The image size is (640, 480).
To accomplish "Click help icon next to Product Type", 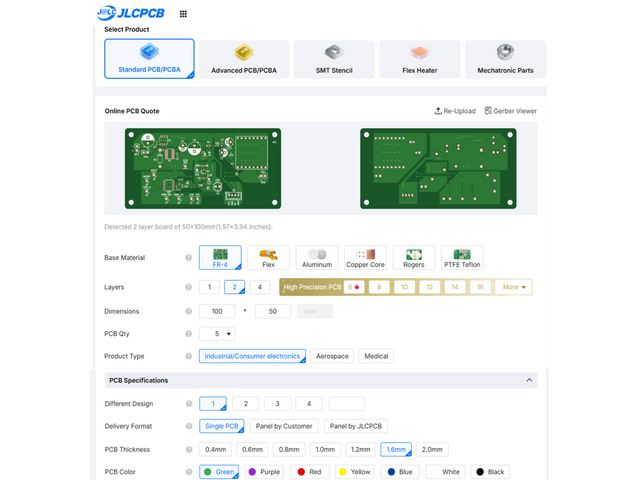I will coord(189,356).
